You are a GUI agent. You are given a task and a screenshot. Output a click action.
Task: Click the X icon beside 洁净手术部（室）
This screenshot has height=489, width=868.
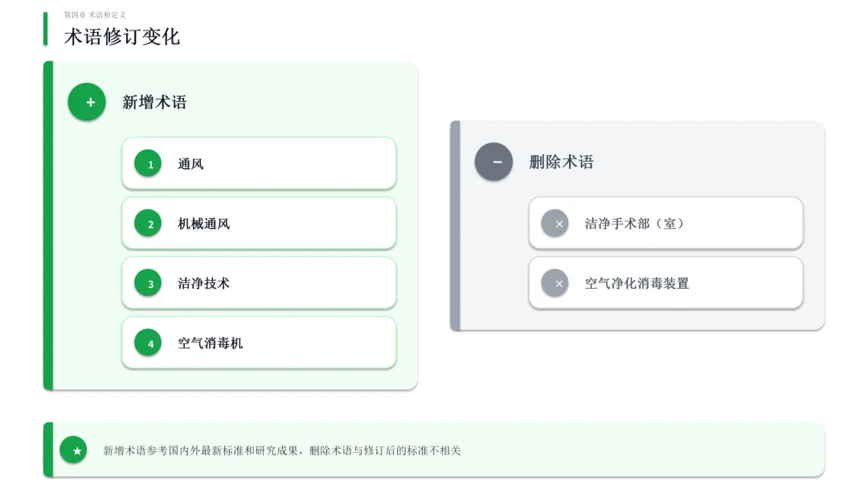[555, 224]
